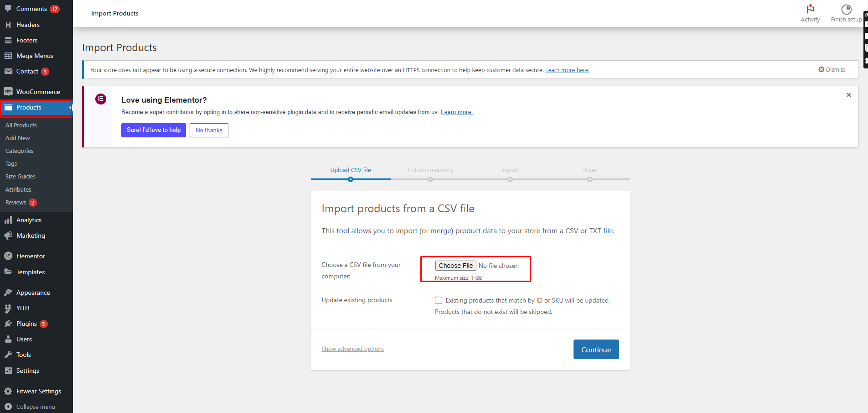868x413 pixels.
Task: Select the Upload CSV file step
Action: 351,170
